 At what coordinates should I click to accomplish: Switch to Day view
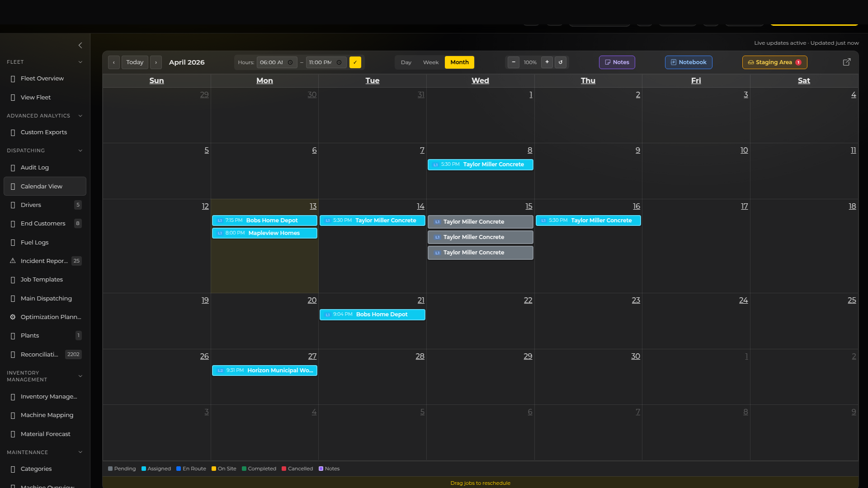(x=406, y=62)
